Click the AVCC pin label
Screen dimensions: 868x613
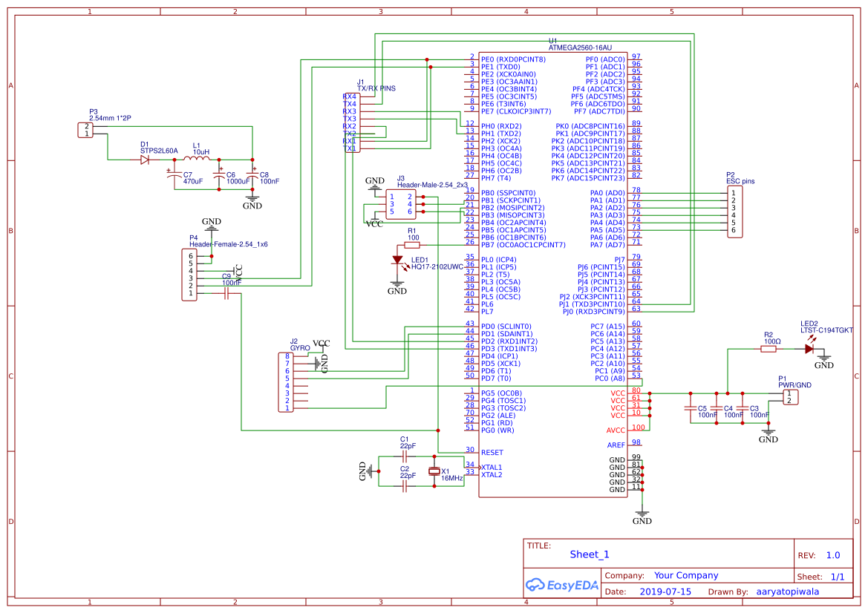pos(616,430)
